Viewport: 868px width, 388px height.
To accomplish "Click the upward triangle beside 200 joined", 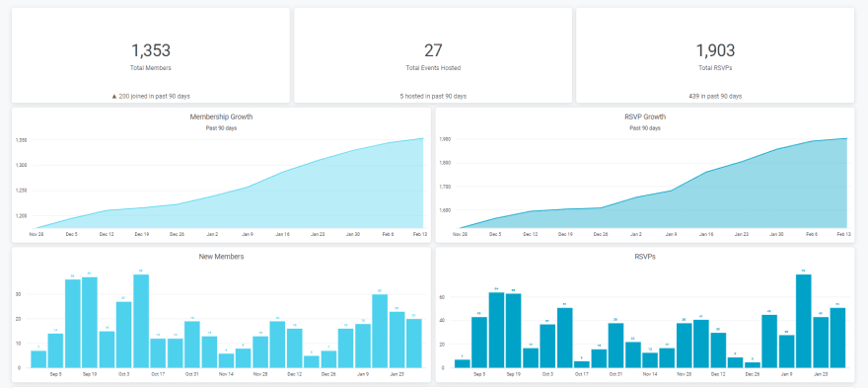I will tap(114, 97).
